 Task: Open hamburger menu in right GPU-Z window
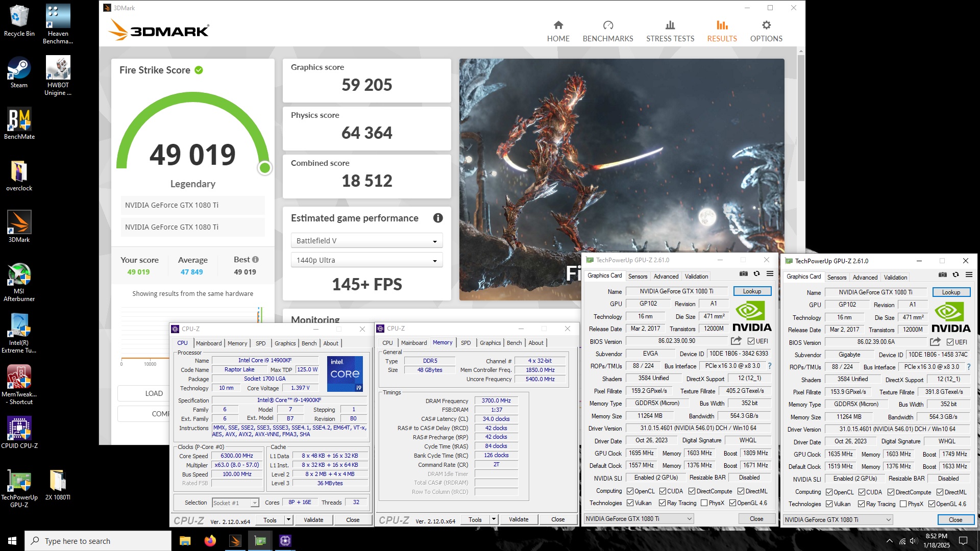click(x=969, y=275)
